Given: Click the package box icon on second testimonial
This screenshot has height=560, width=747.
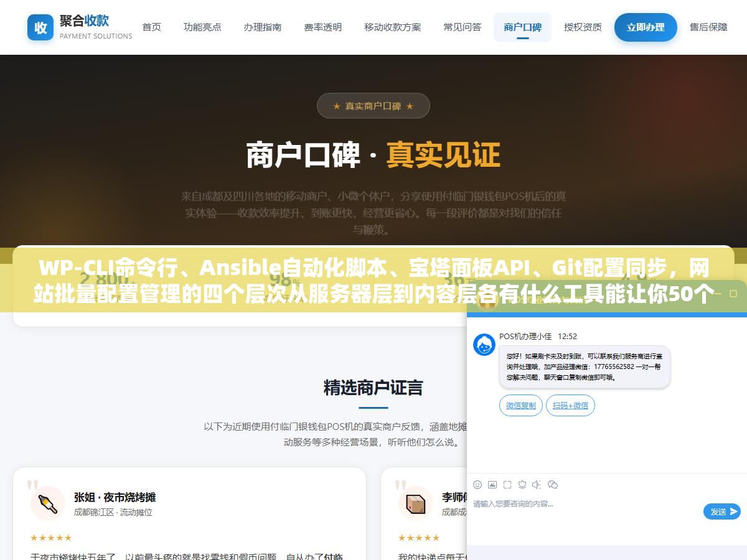Looking at the screenshot, I should 416,503.
